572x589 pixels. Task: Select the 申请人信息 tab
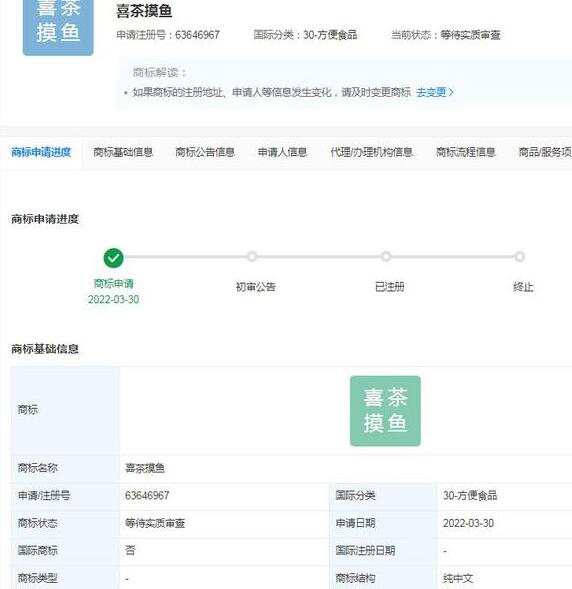click(282, 152)
